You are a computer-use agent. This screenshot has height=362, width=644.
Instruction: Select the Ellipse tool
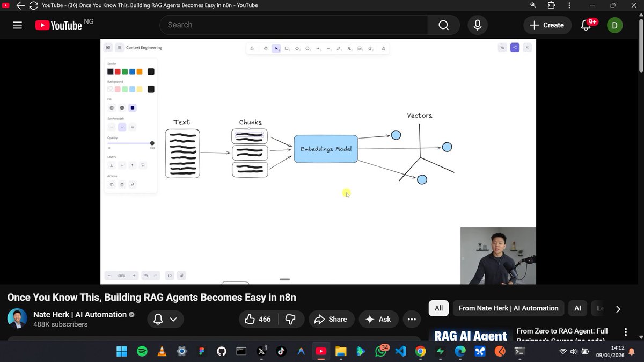[x=308, y=48]
